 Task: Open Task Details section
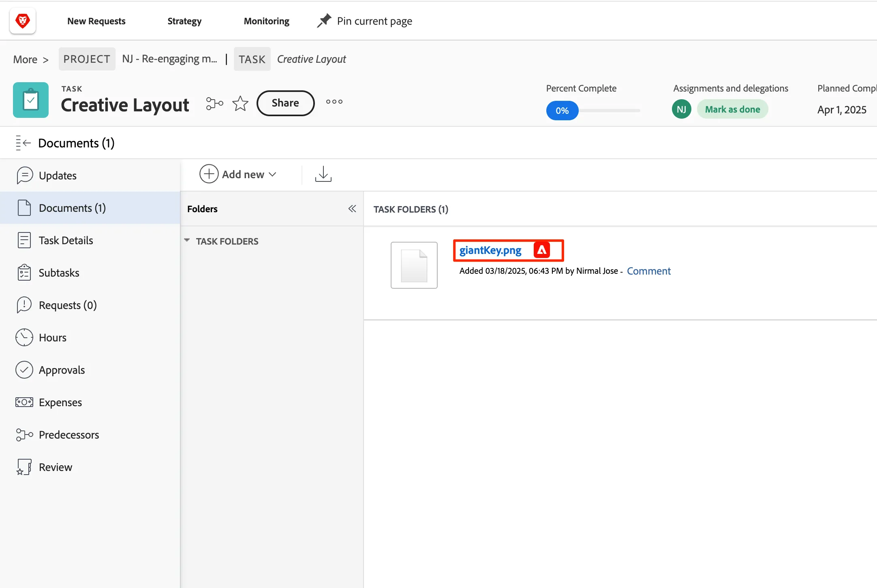pos(90,240)
